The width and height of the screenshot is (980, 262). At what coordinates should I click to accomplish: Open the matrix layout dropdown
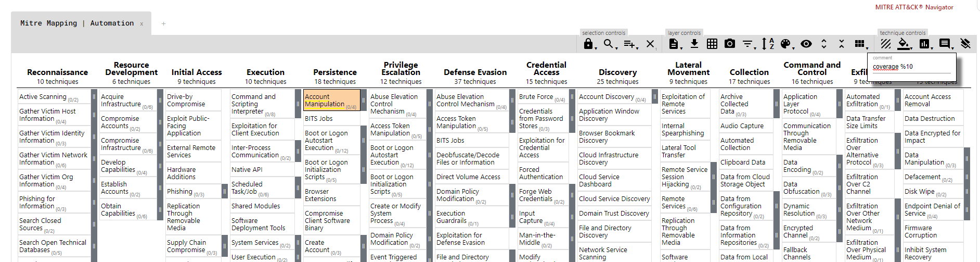[860, 44]
